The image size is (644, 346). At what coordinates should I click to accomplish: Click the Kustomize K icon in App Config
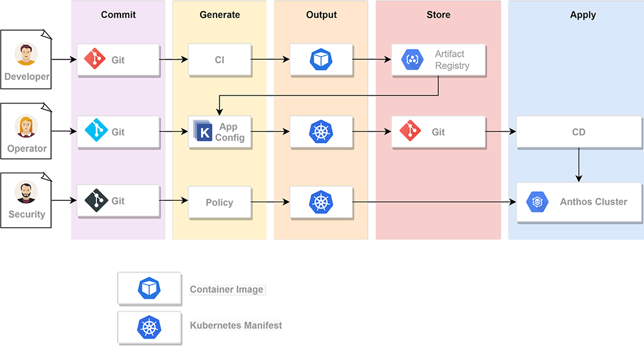click(x=203, y=131)
